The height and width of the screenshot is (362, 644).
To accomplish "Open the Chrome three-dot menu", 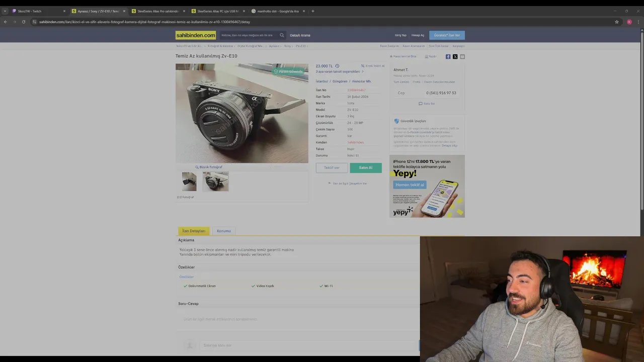I will [x=638, y=22].
